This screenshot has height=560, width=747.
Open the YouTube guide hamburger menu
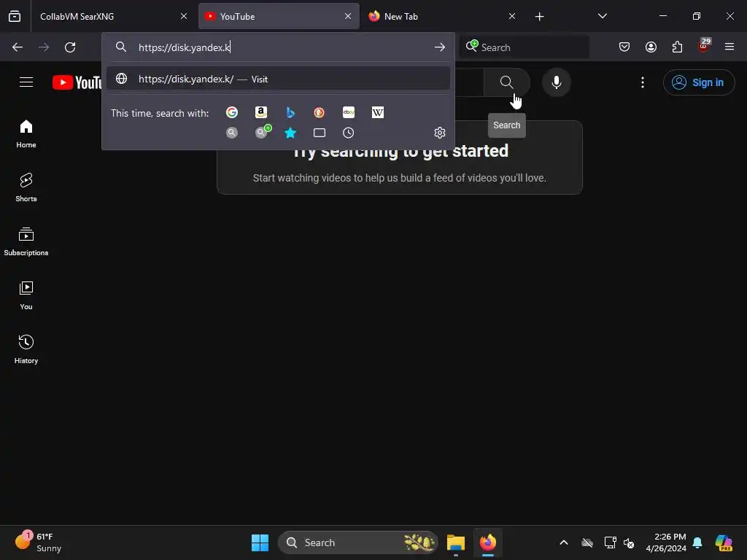(x=26, y=82)
